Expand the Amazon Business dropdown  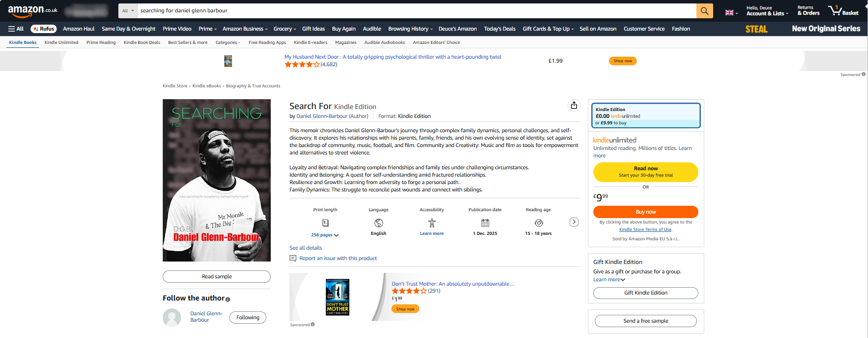[245, 29]
